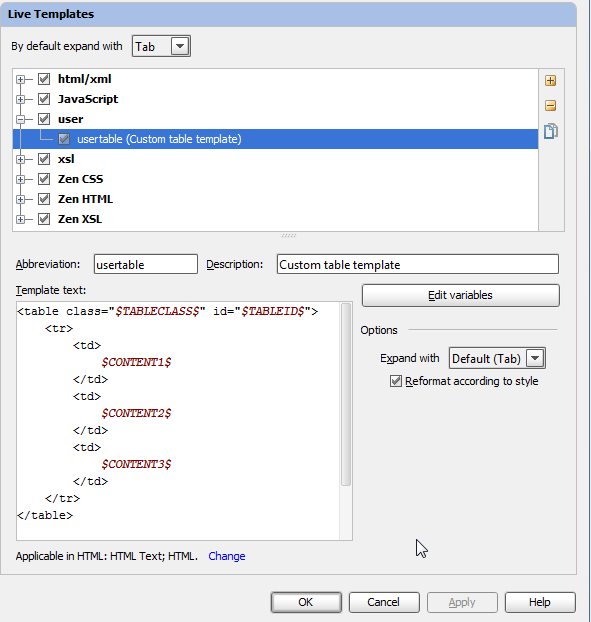This screenshot has width=591, height=622.
Task: Click the add template plus icon
Action: tap(550, 81)
